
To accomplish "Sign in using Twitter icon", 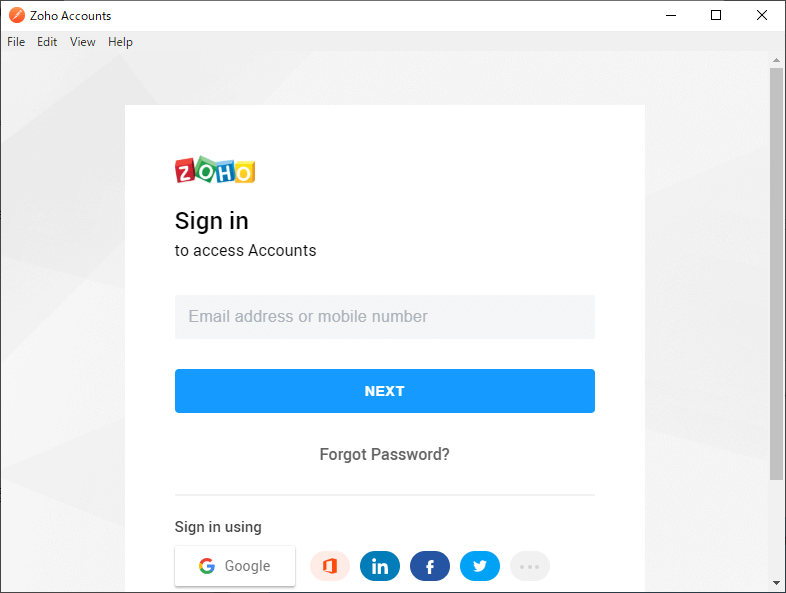I will (480, 566).
